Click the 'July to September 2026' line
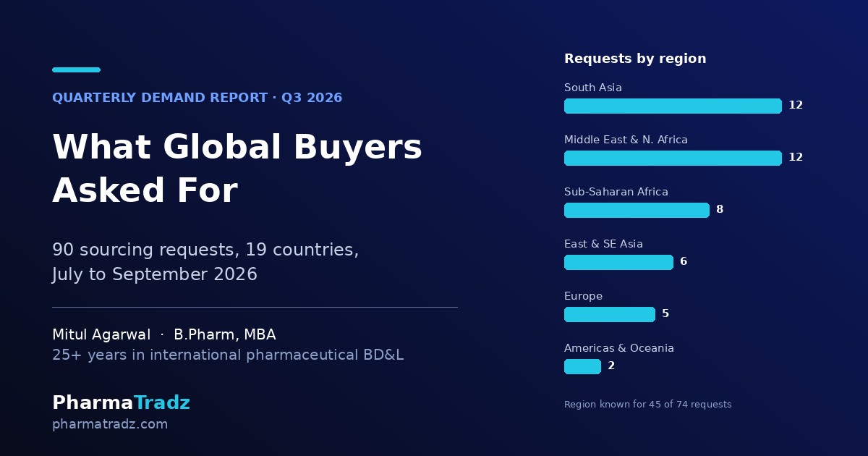 155,275
